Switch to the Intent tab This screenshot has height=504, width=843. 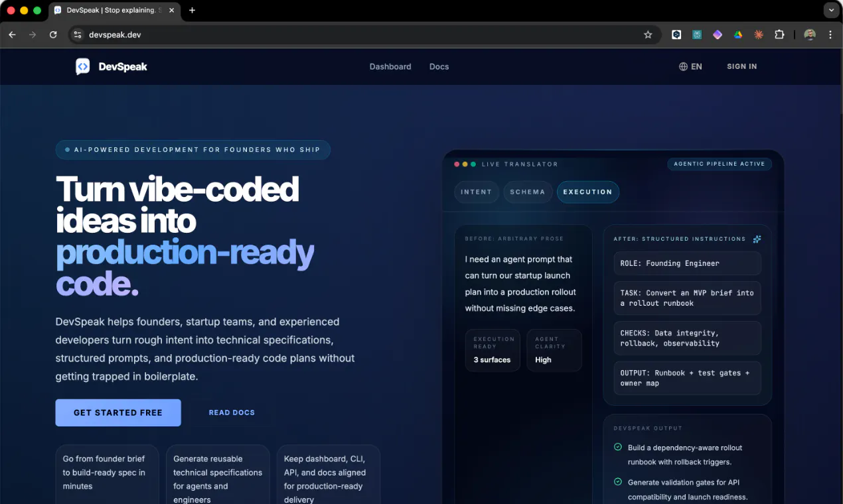[x=477, y=192]
